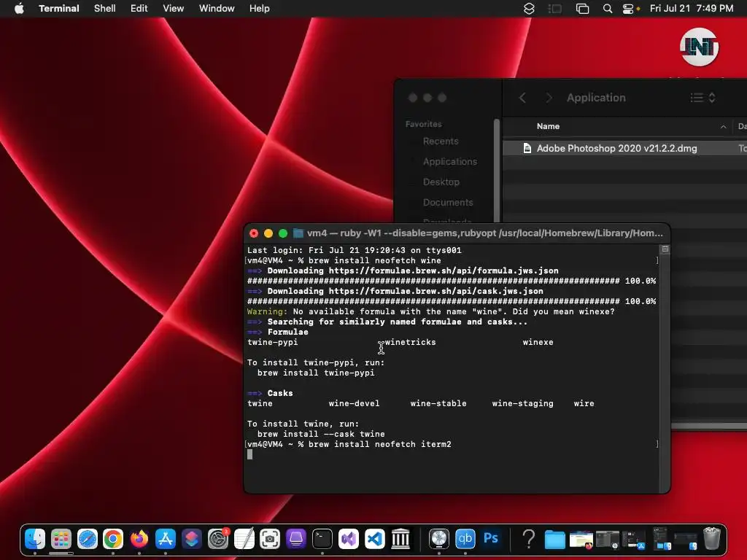Open the Apple menu

pyautogui.click(x=19, y=8)
